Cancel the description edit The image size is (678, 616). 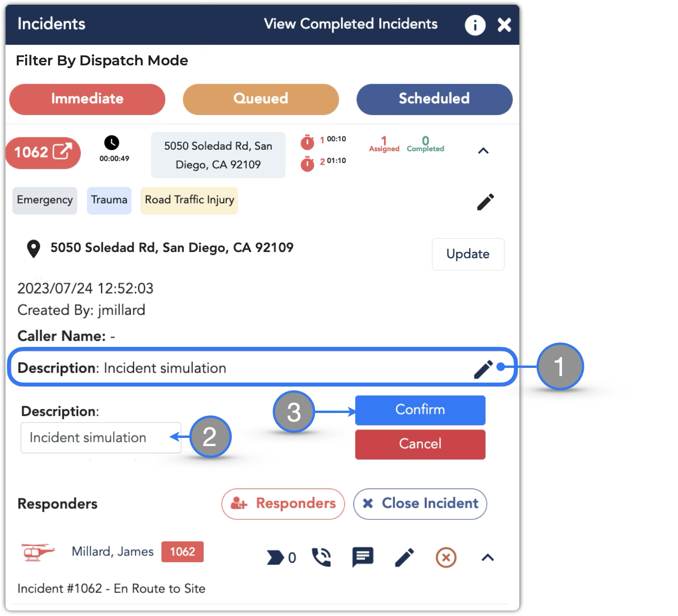420,444
